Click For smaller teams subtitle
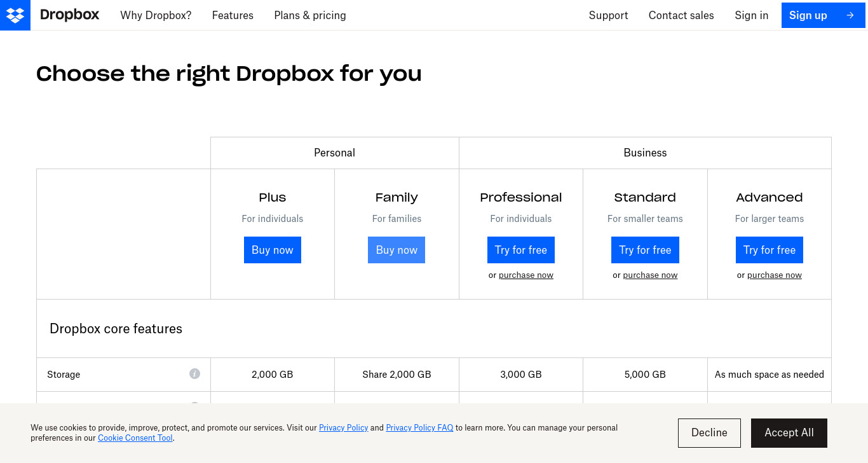 645,219
